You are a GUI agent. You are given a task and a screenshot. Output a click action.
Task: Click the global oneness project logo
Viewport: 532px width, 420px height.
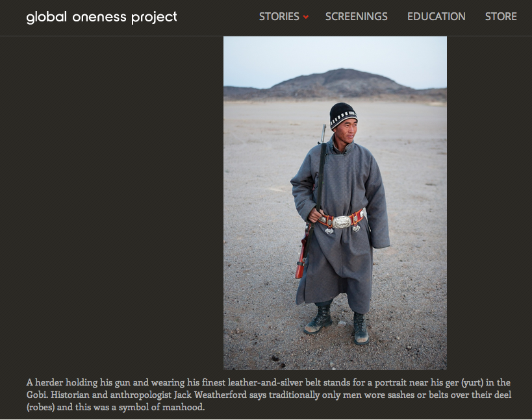click(101, 17)
